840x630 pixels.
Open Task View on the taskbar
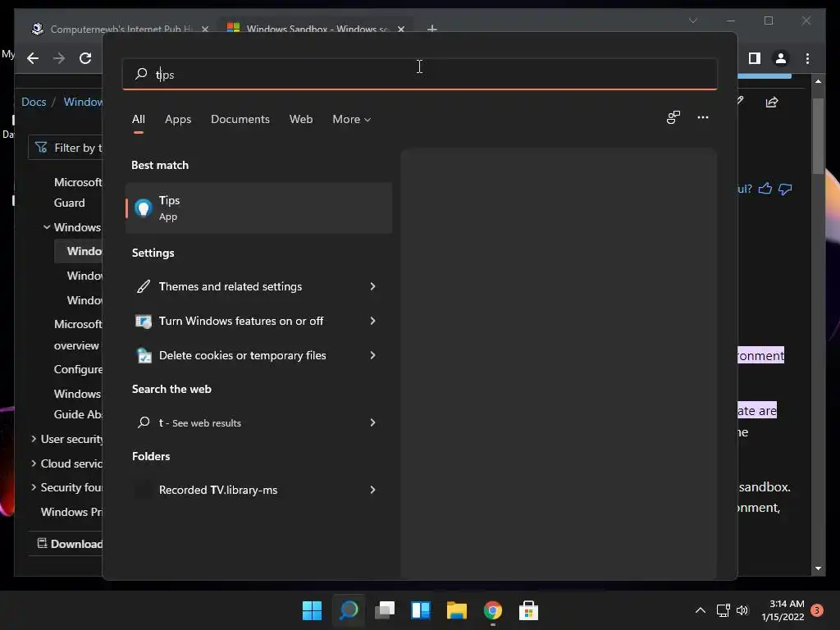(385, 610)
